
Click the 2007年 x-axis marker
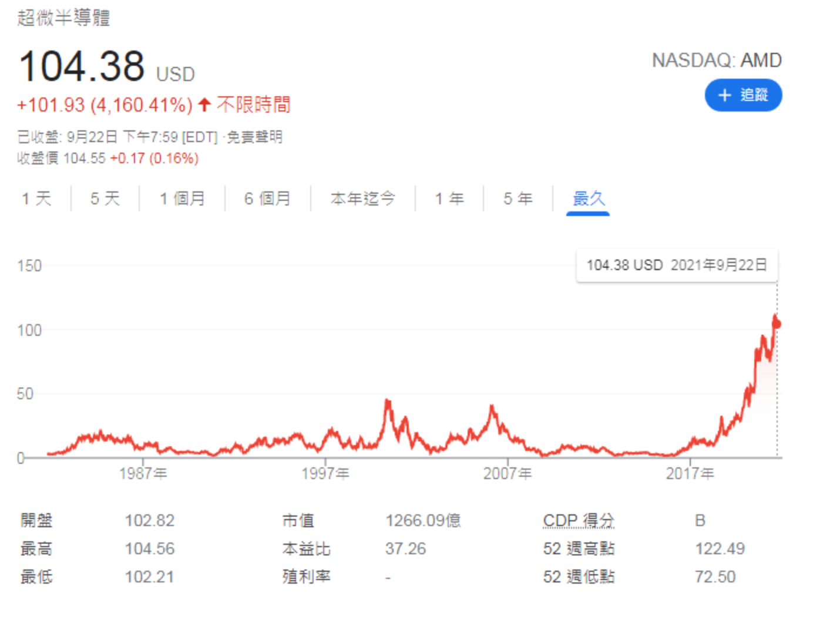(x=508, y=473)
